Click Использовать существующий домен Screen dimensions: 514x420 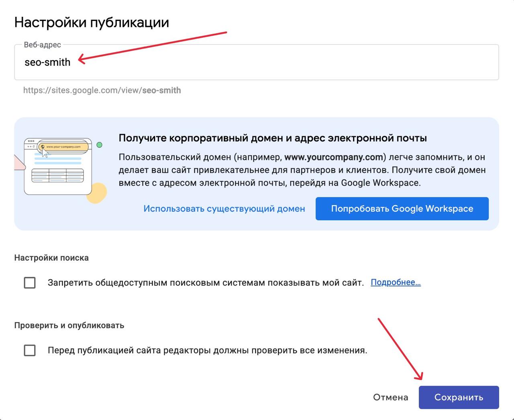pos(224,209)
